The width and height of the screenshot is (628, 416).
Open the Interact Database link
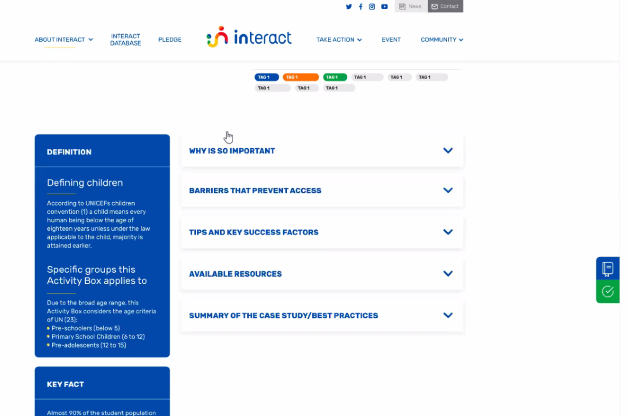tap(125, 40)
